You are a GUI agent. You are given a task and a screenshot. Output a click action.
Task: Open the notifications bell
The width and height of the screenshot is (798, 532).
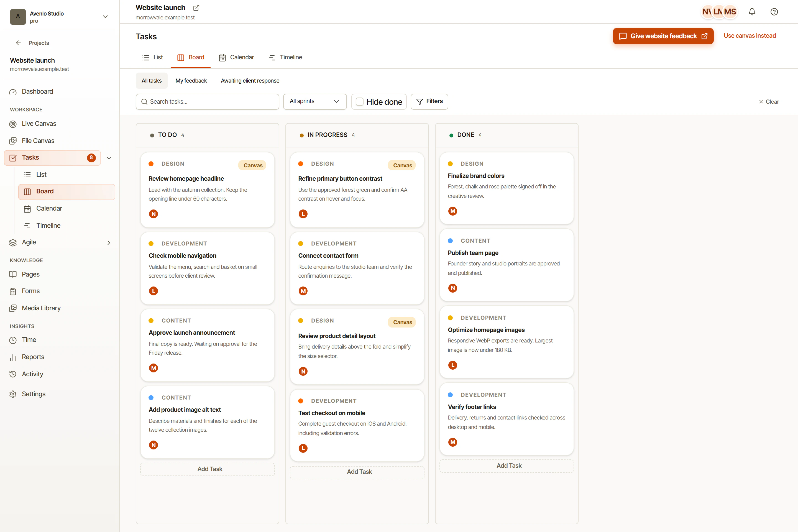click(752, 12)
